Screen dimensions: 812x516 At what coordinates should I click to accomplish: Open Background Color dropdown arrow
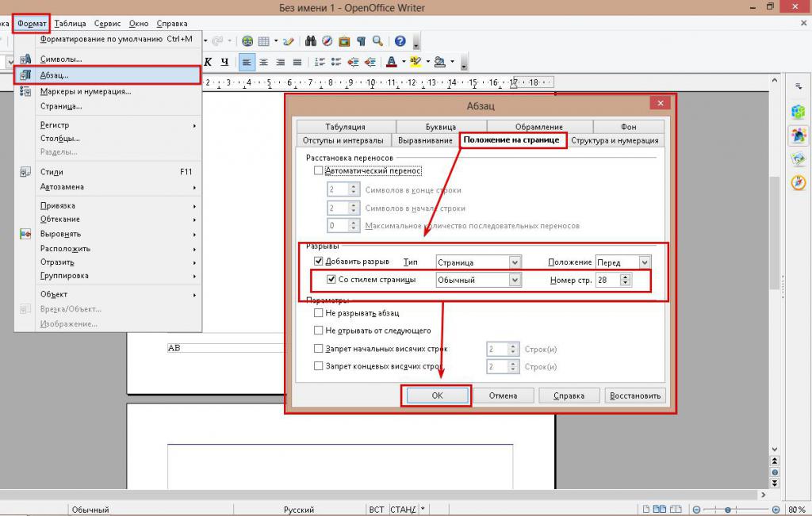pos(452,62)
